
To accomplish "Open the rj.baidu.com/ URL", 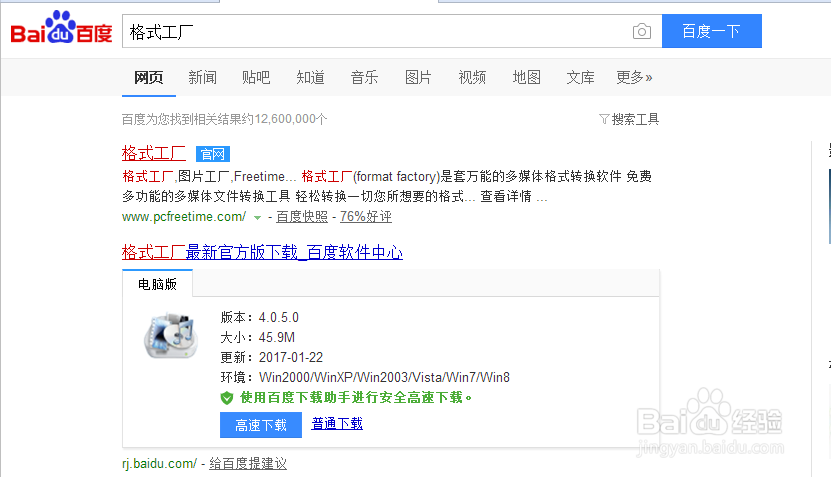I will 160,464.
